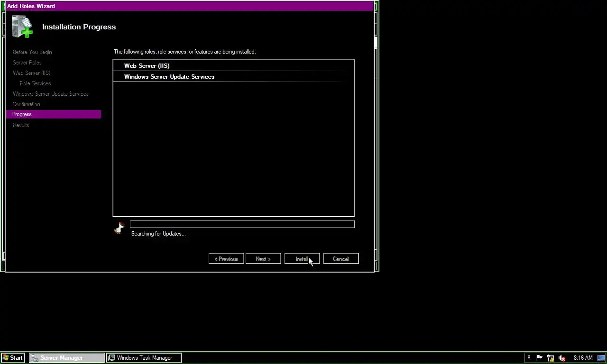The width and height of the screenshot is (607, 364).
Task: Select the Web Server (IIS) sidebar step
Action: pyautogui.click(x=31, y=73)
